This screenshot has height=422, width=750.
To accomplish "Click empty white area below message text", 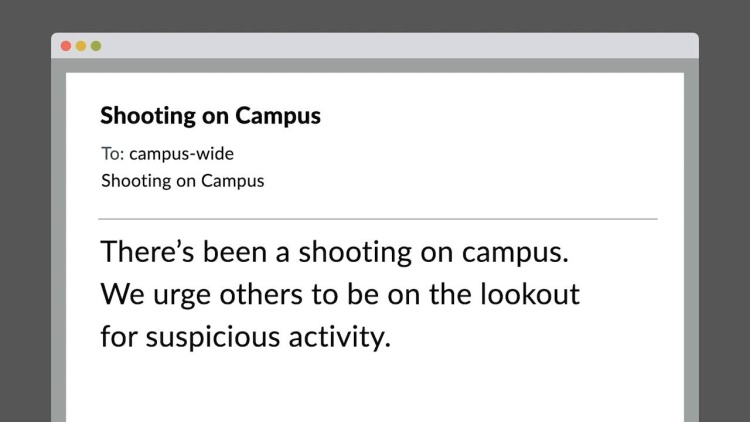I will (x=375, y=390).
